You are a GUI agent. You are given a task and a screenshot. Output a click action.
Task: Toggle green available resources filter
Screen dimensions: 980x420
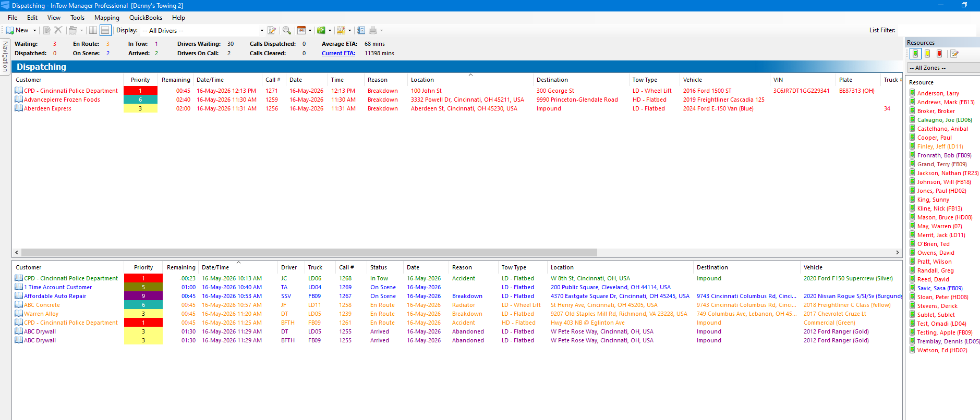point(915,54)
